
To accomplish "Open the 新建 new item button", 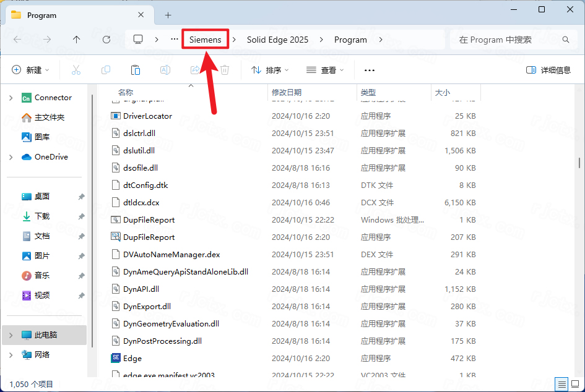I will (x=30, y=70).
